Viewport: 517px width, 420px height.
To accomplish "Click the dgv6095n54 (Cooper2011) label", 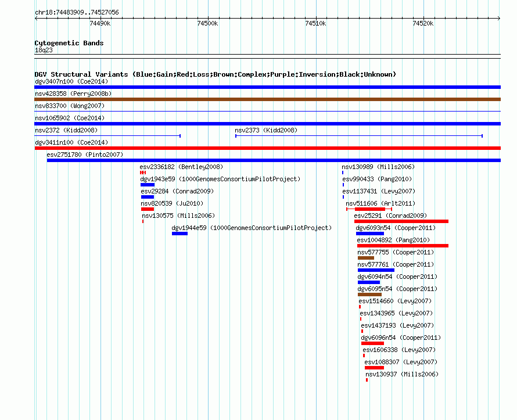I will point(397,289).
